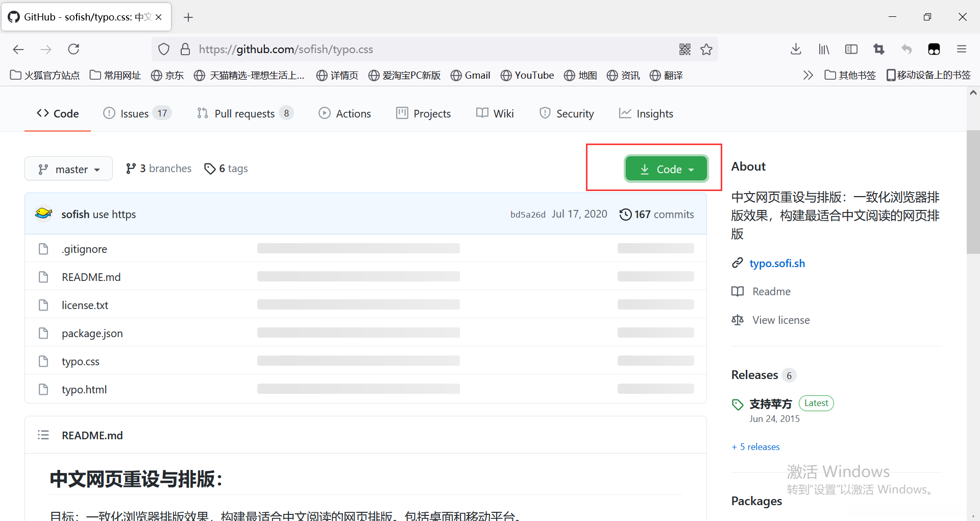Screen dimensions: 980x521
Task: Open the 支持苹方 latest release
Action: coord(771,404)
